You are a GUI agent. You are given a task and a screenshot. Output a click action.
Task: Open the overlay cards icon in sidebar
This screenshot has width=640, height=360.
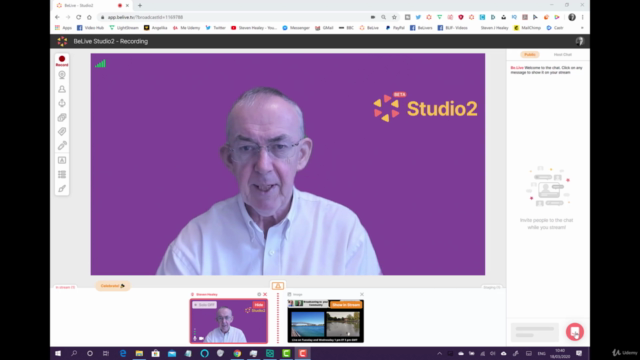click(62, 118)
